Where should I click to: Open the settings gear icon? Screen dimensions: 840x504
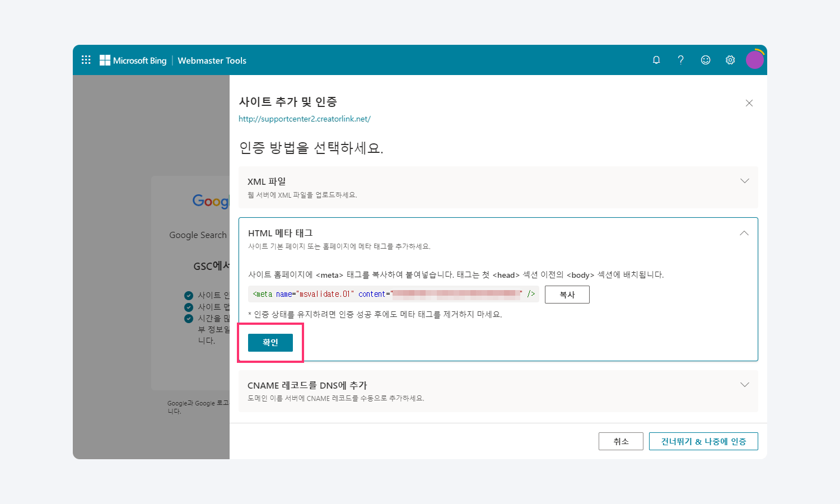[x=730, y=60]
